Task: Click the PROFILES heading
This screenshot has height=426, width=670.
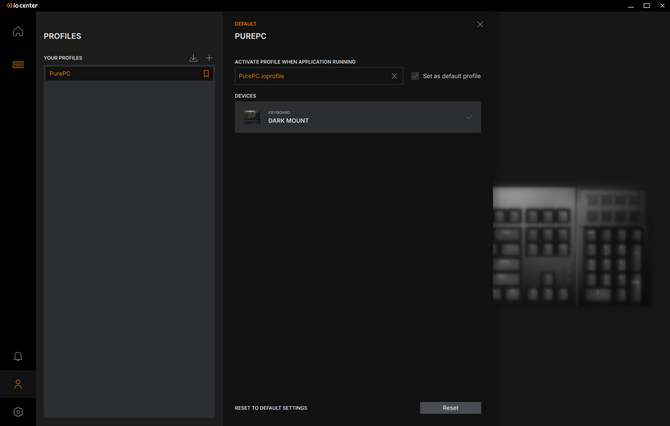Action: click(62, 36)
